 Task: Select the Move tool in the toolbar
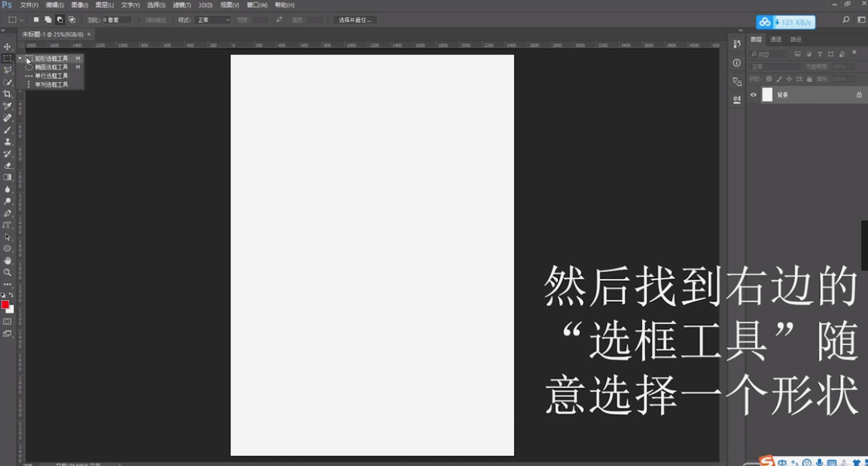7,46
